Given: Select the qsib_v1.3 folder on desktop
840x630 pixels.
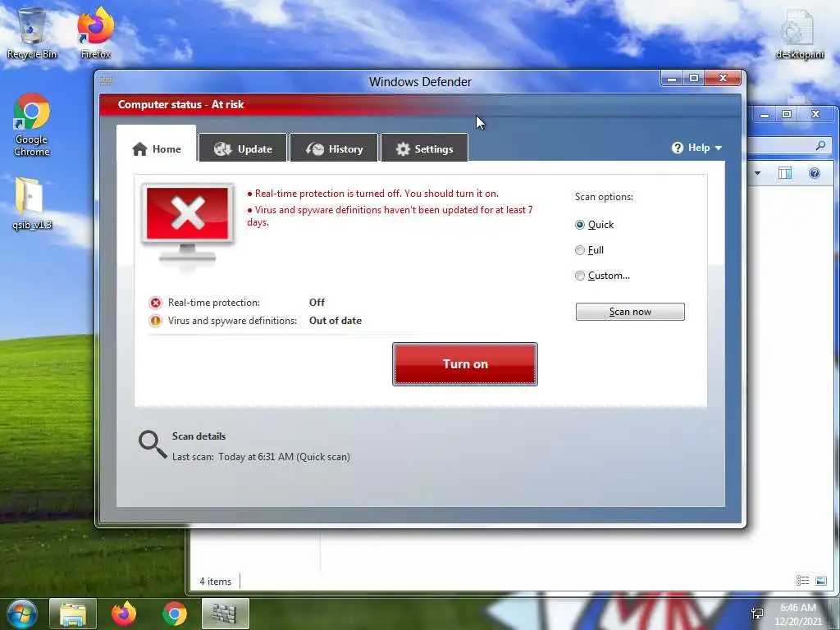Looking at the screenshot, I should pyautogui.click(x=32, y=203).
